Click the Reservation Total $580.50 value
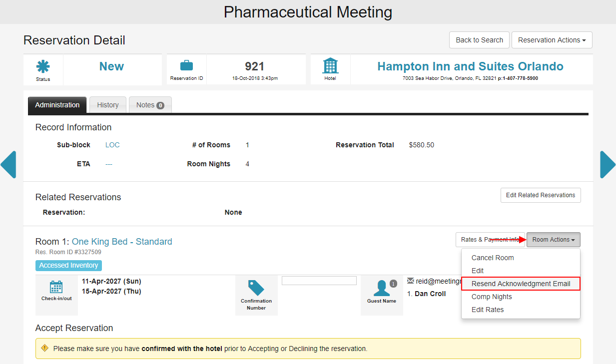 coord(421,145)
